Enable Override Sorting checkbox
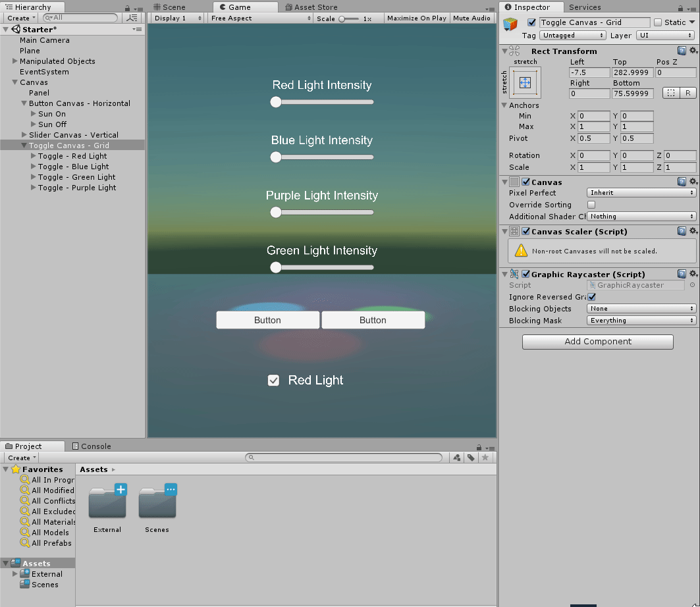Screen dimensions: 700x607 click(x=591, y=205)
